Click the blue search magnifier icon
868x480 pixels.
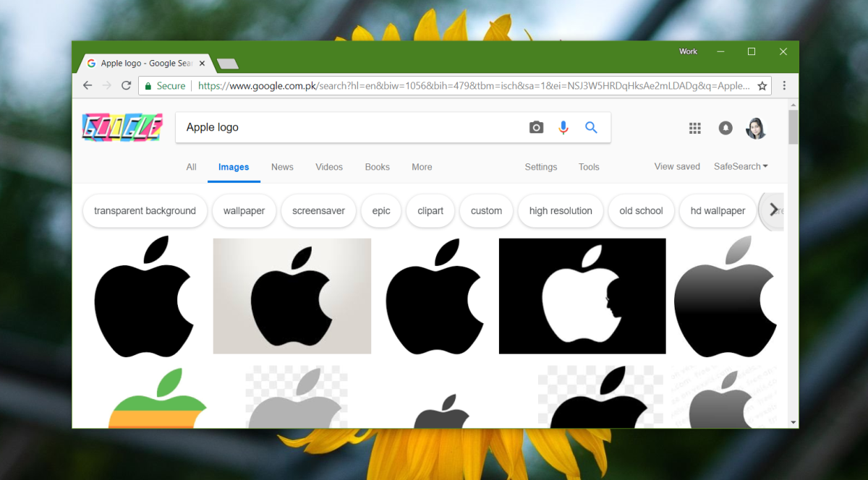591,127
